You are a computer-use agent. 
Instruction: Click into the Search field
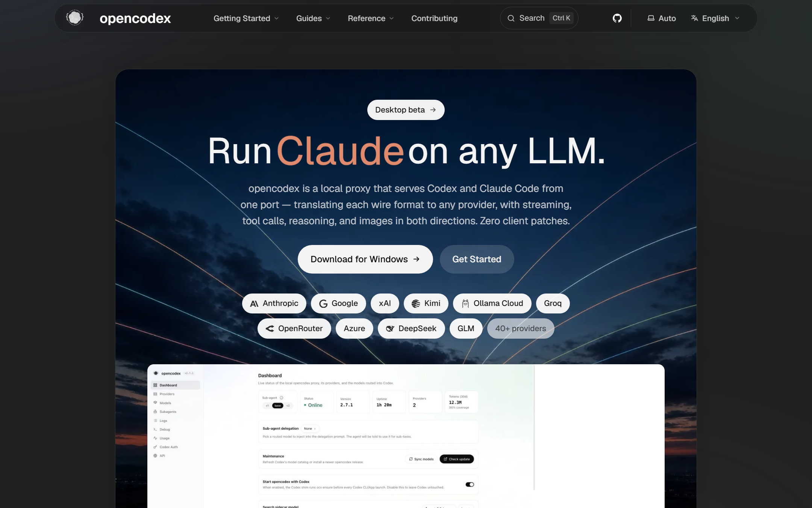coord(539,18)
